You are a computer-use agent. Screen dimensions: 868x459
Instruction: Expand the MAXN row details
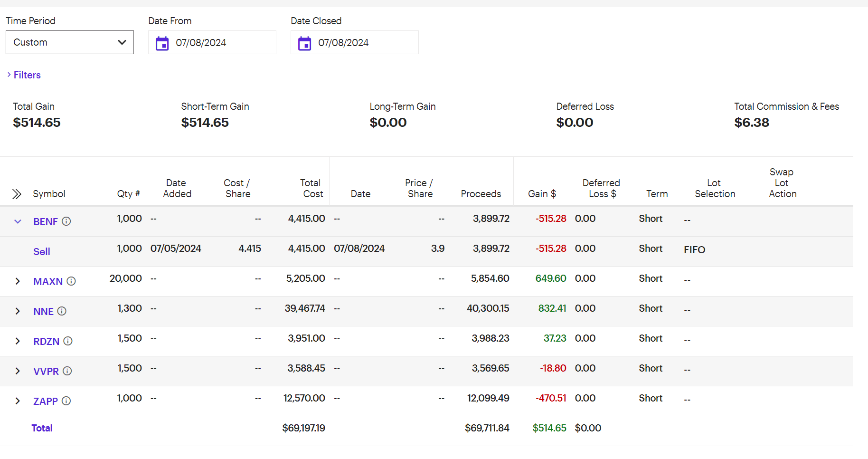point(18,281)
